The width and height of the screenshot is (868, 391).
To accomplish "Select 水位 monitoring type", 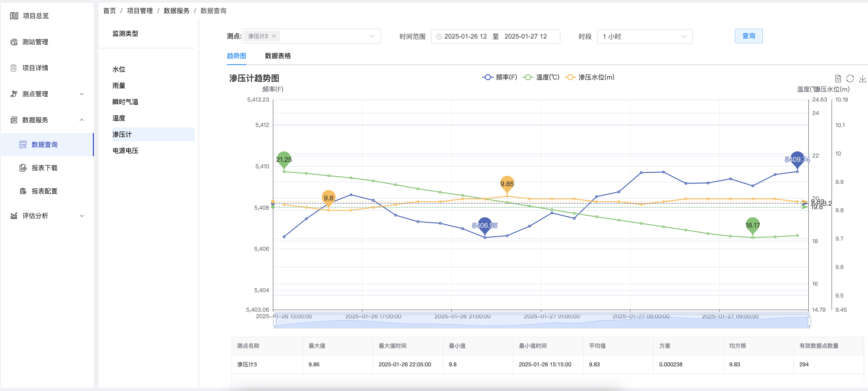I will (119, 70).
